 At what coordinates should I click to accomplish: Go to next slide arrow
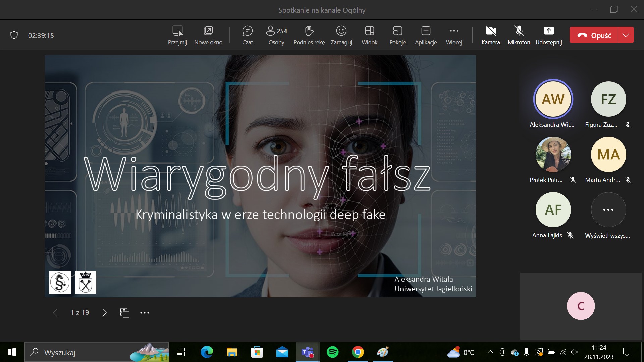(104, 313)
